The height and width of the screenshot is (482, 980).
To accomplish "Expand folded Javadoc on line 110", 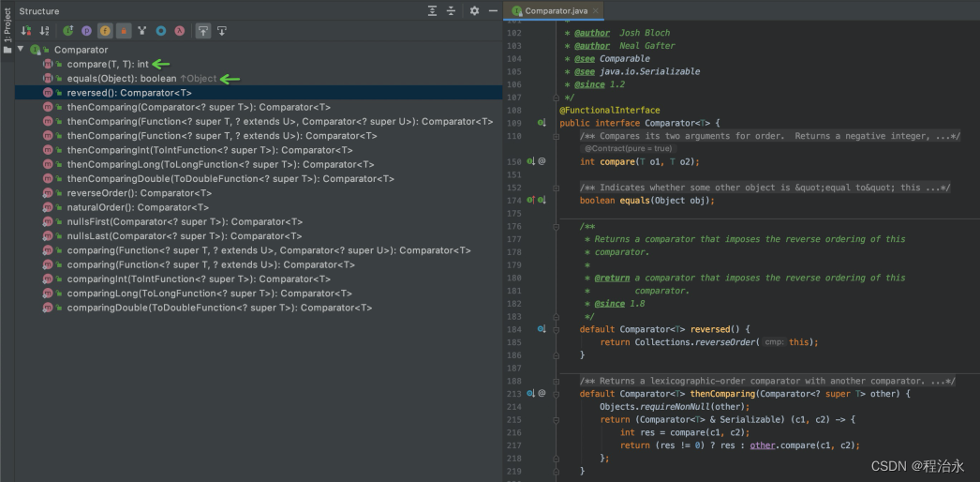I will pyautogui.click(x=556, y=136).
